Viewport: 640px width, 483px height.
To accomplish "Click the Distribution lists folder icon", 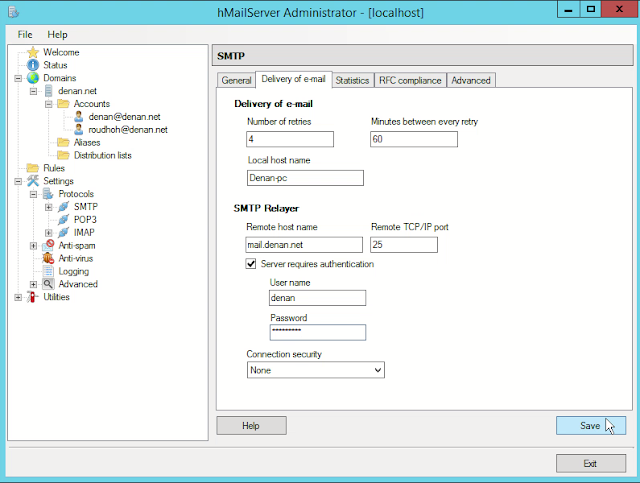I will (x=63, y=155).
